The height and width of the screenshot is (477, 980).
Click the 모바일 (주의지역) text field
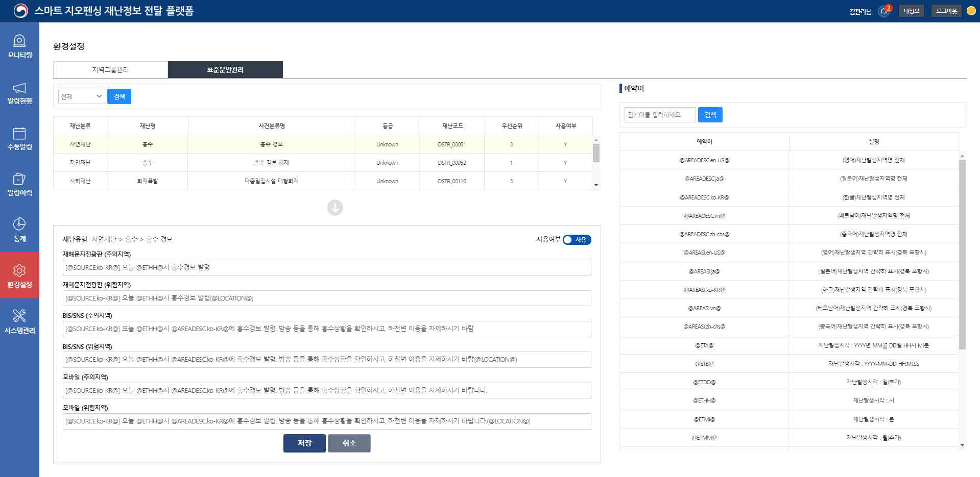click(x=327, y=391)
